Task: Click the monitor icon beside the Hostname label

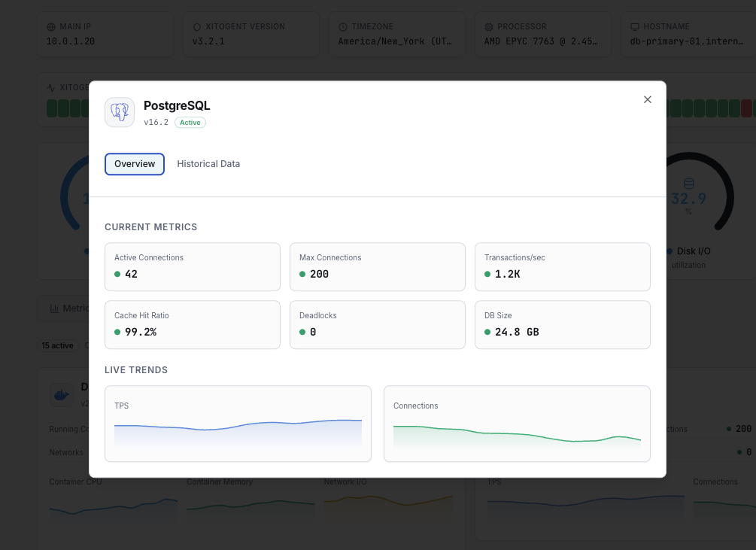Action: pyautogui.click(x=636, y=26)
